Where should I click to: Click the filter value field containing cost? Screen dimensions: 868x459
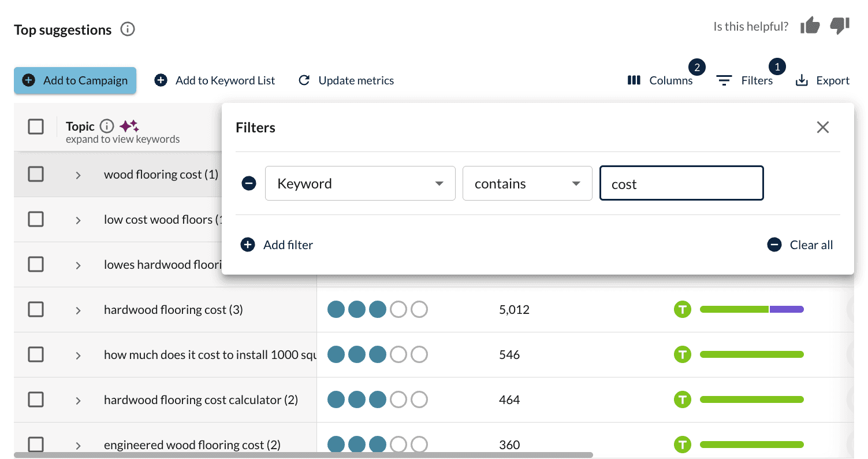(x=681, y=184)
